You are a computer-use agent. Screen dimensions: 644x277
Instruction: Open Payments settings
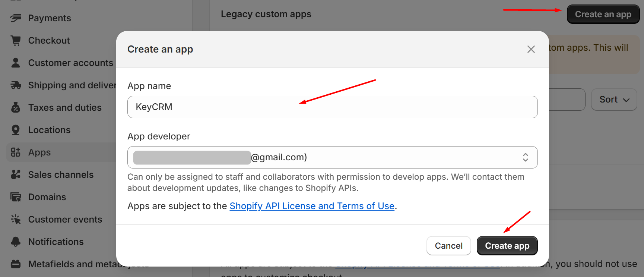pyautogui.click(x=50, y=18)
